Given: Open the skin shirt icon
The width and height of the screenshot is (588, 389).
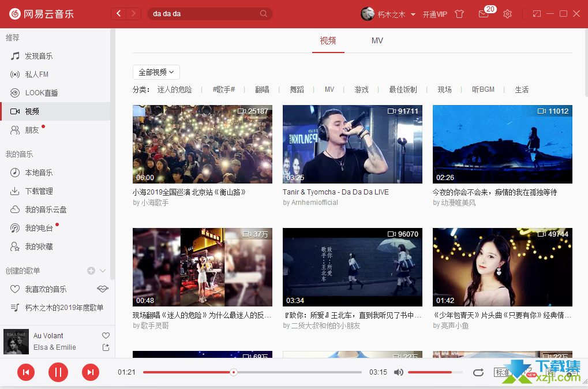Looking at the screenshot, I should pyautogui.click(x=459, y=14).
